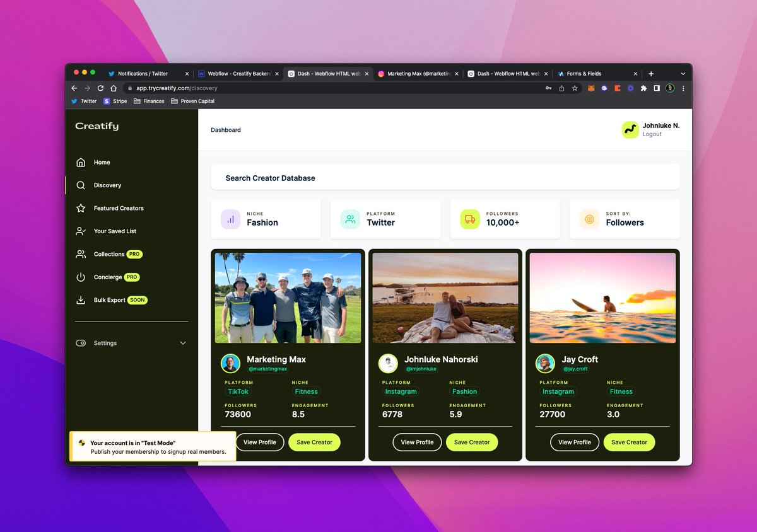Click the TikTok platform tag
This screenshot has width=757, height=532.
click(x=238, y=391)
